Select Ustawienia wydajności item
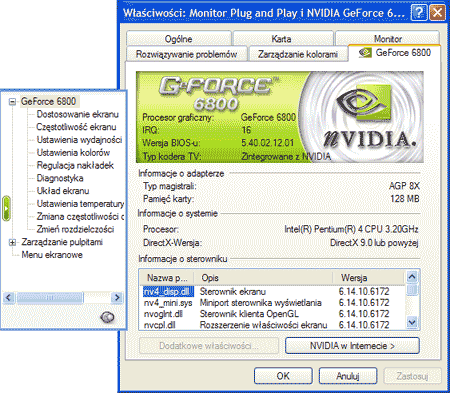 (x=79, y=140)
